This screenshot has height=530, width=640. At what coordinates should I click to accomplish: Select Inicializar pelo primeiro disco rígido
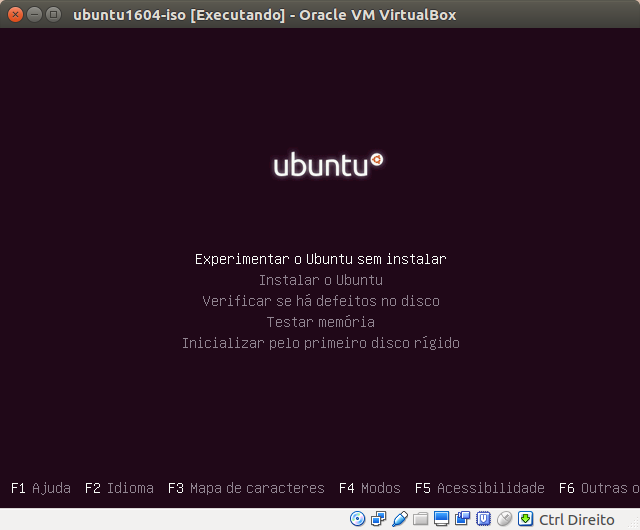click(321, 343)
